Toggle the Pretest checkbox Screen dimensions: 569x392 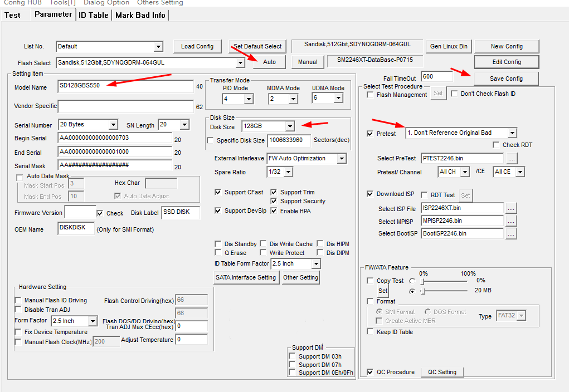(x=370, y=134)
